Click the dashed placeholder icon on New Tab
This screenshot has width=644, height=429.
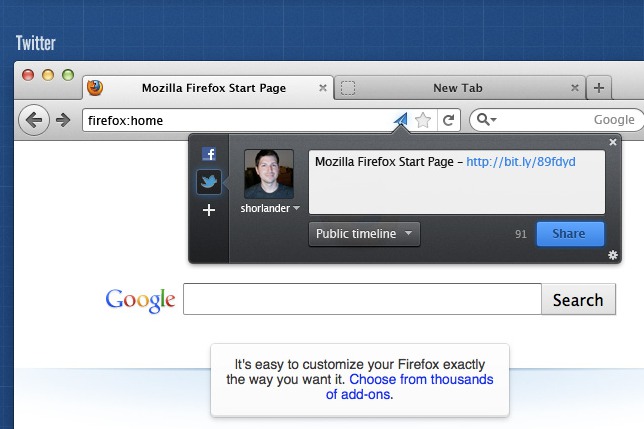pyautogui.click(x=348, y=88)
